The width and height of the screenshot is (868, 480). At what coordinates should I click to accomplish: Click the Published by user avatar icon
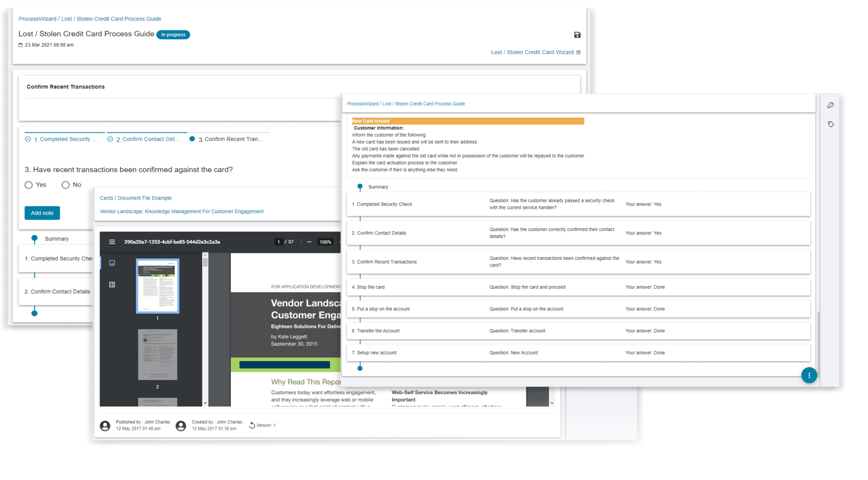[105, 426]
